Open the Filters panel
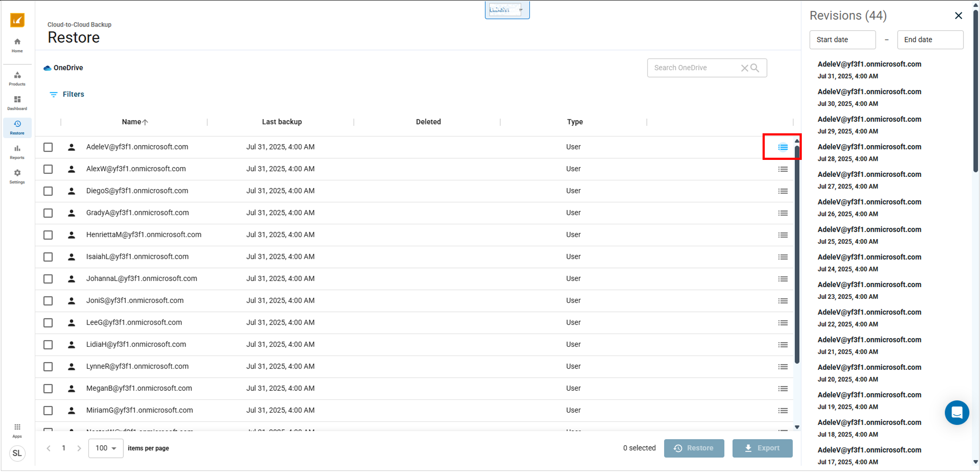980x474 pixels. click(67, 94)
